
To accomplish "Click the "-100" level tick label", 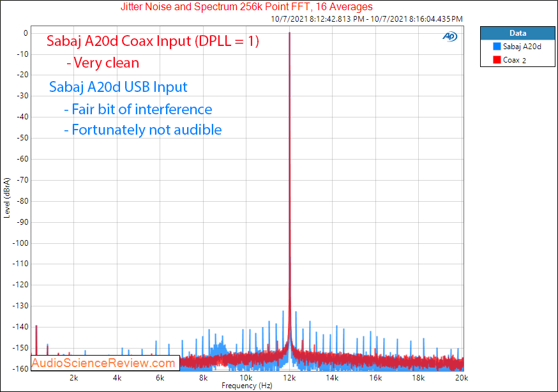I will tap(20, 243).
